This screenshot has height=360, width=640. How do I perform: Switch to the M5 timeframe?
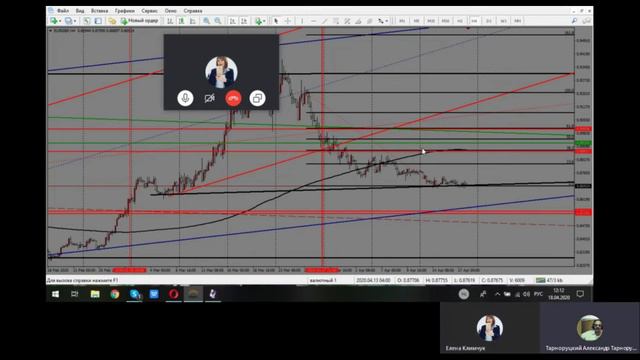coord(416,21)
